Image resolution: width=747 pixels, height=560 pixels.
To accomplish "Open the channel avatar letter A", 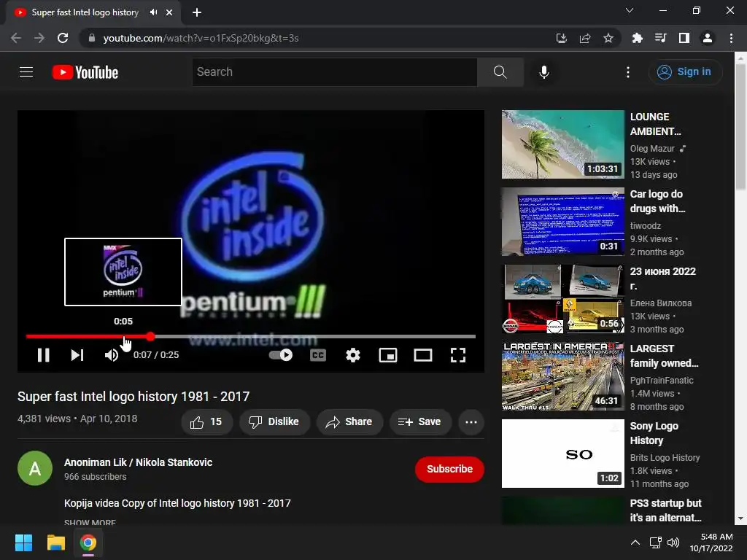I will click(35, 469).
